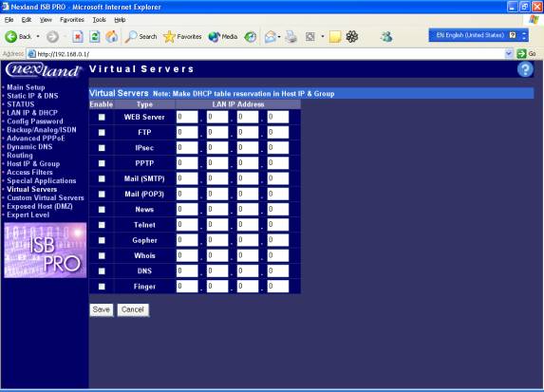Screen dimensions: 544x392
Task: Click the Refresh page icon
Action: click(x=94, y=36)
